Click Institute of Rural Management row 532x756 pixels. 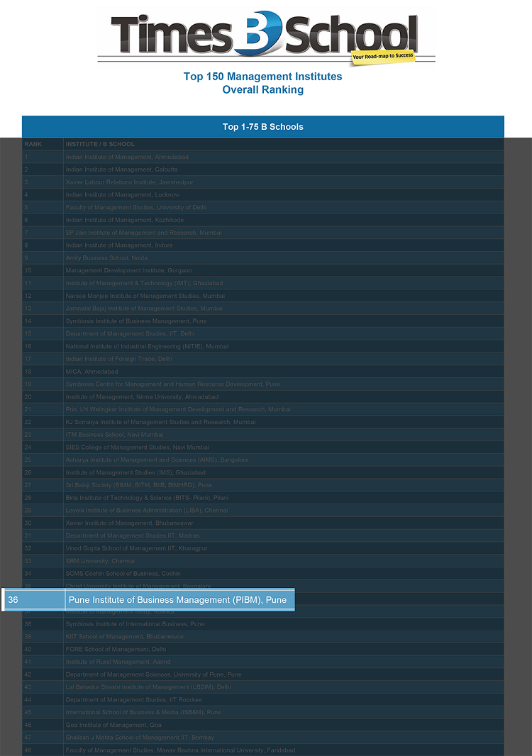tap(263, 662)
